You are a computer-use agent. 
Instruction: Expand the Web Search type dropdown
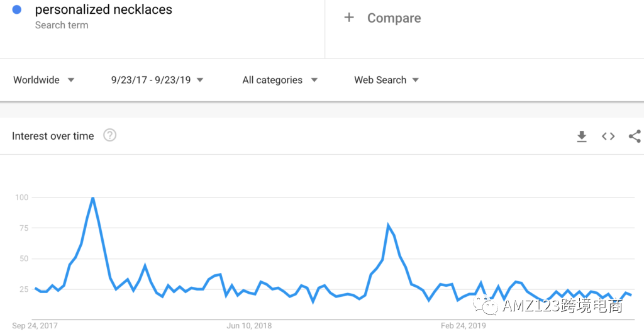[x=386, y=80]
